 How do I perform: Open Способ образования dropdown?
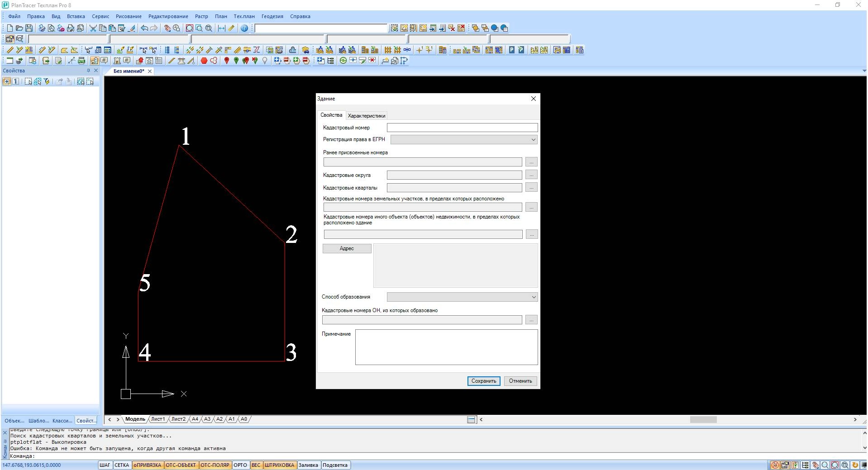tap(463, 297)
